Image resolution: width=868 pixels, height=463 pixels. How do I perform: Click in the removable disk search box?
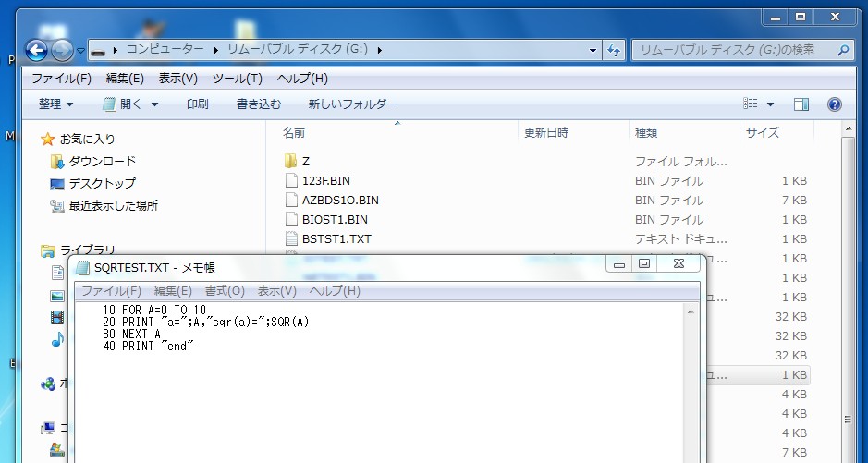733,50
